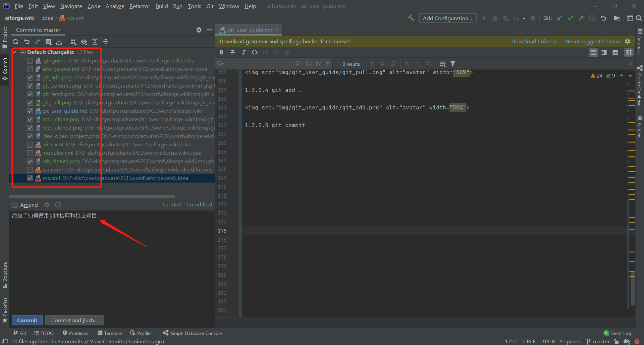Viewport: 644px width, 345px height.
Task: Click the Collapse All icon in changes toolbar
Action: coord(106,42)
